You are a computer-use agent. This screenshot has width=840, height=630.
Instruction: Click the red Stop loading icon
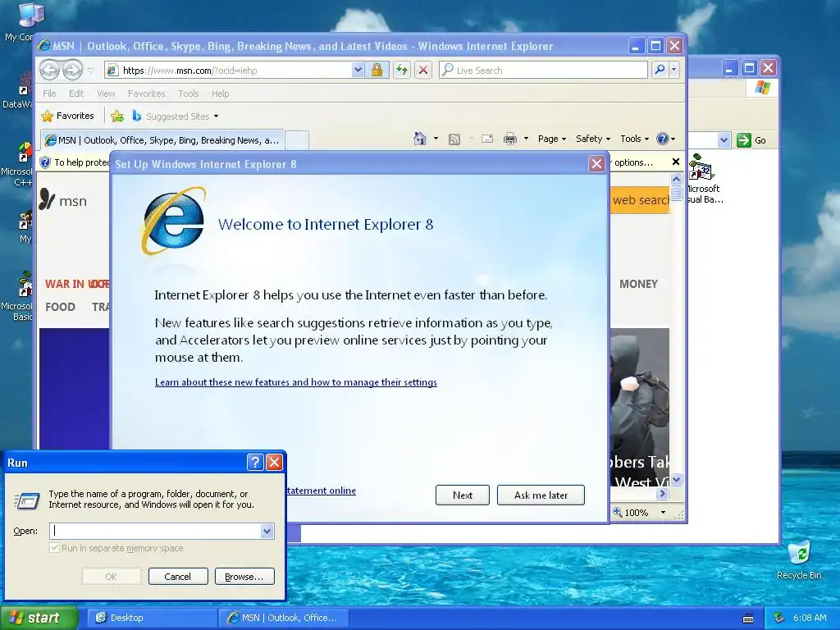click(423, 71)
